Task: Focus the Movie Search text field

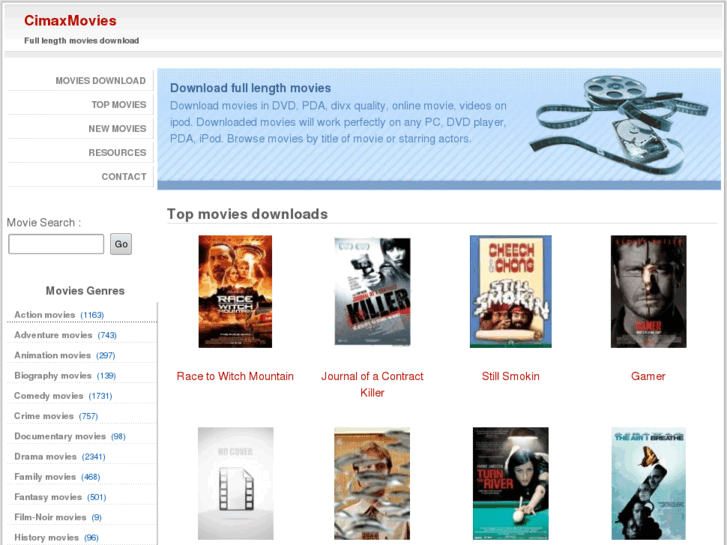Action: [x=56, y=244]
